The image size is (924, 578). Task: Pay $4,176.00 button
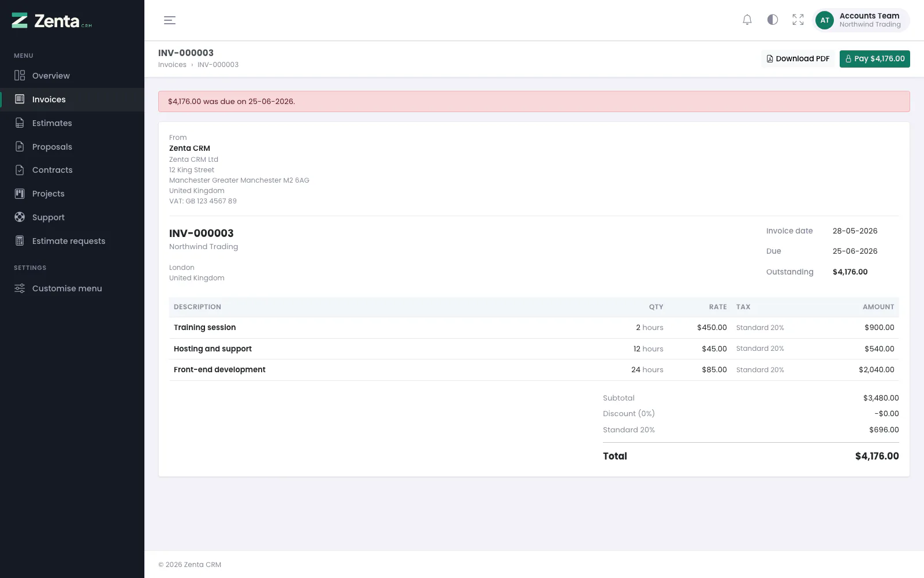874,59
